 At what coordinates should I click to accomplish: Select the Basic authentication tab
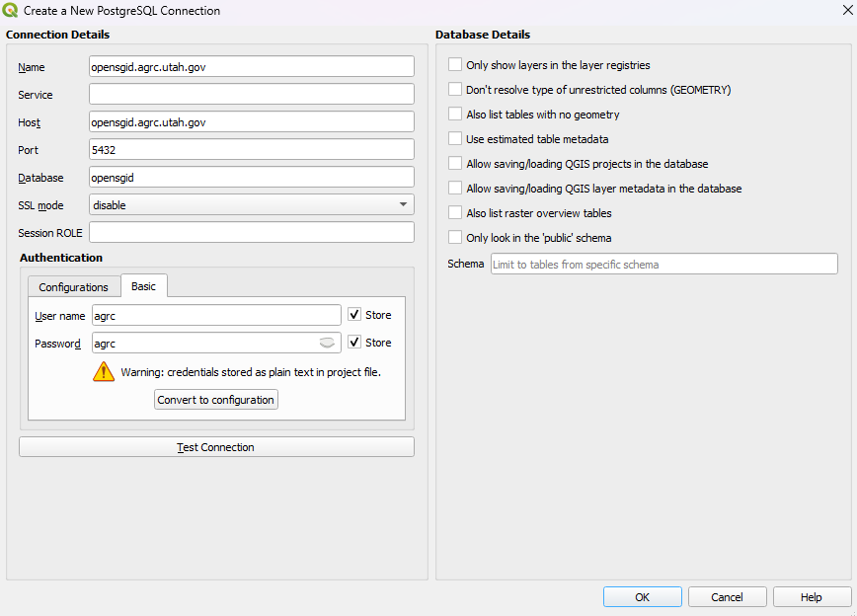pyautogui.click(x=144, y=286)
